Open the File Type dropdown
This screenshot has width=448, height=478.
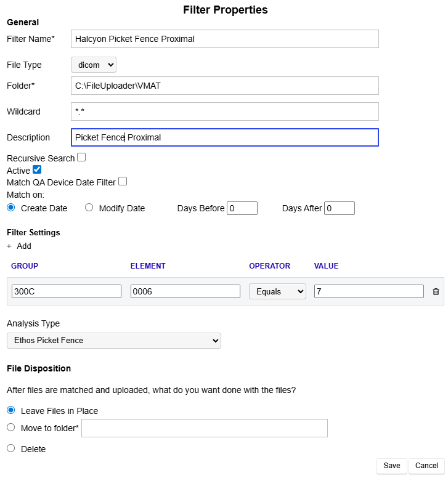pos(94,65)
